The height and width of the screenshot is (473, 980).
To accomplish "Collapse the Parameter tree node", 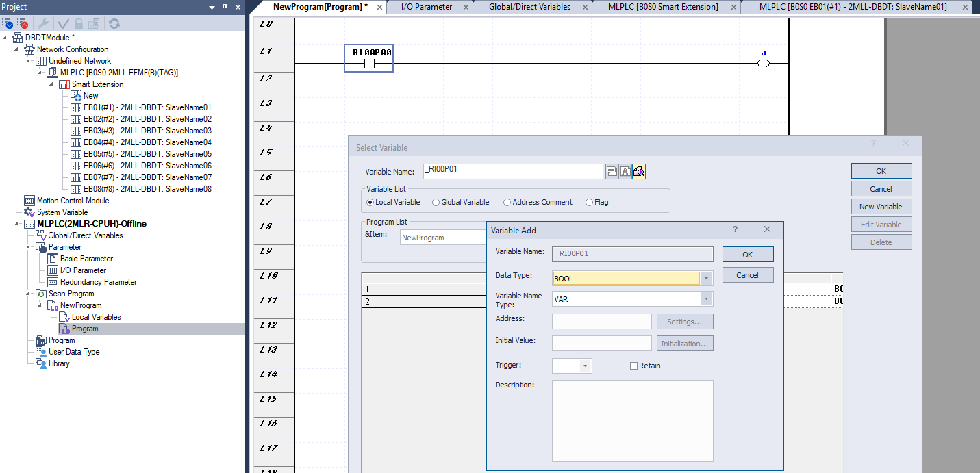I will [29, 247].
